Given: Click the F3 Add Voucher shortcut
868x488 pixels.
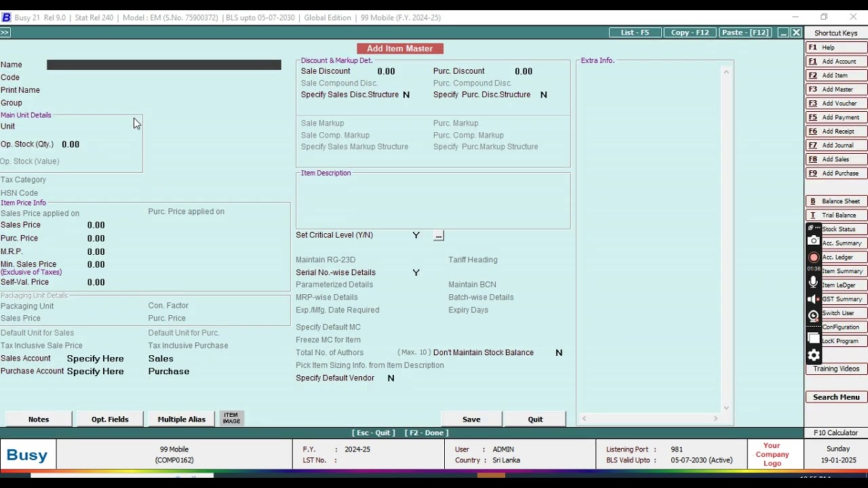Looking at the screenshot, I should 837,104.
